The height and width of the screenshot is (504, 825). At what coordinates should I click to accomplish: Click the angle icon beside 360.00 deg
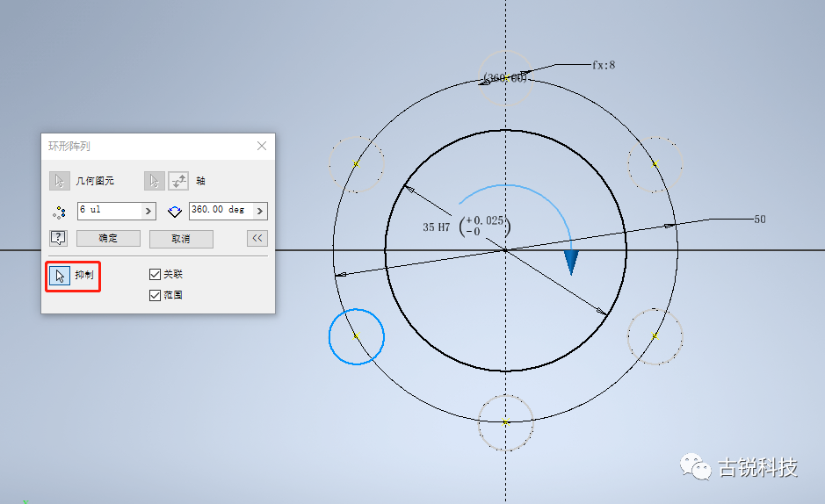175,212
